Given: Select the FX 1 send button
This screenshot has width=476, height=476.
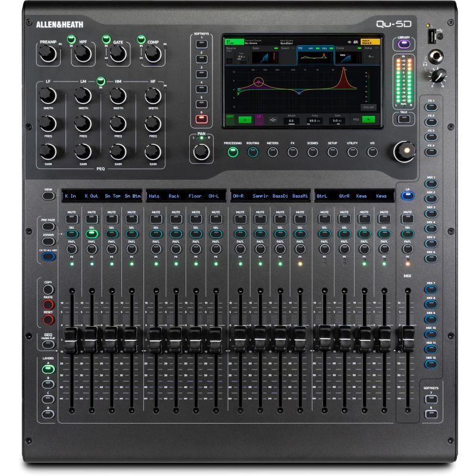Looking at the screenshot, I should coord(431,107).
